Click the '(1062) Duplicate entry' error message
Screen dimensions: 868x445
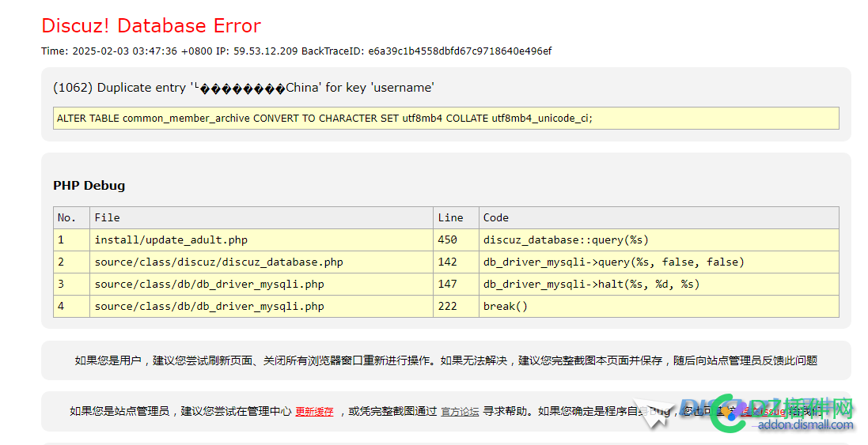coord(244,88)
